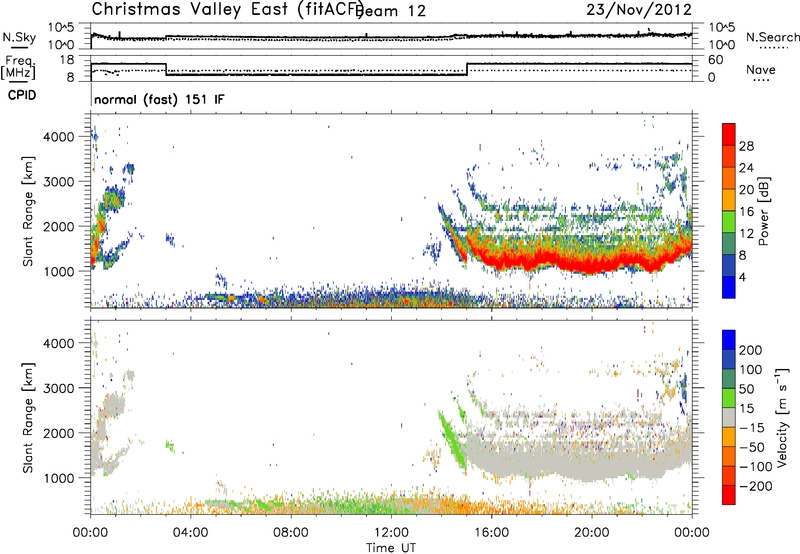The image size is (800, 554).
Task: Click the gray -15 to 15 Velocity swatch
Action: (729, 417)
